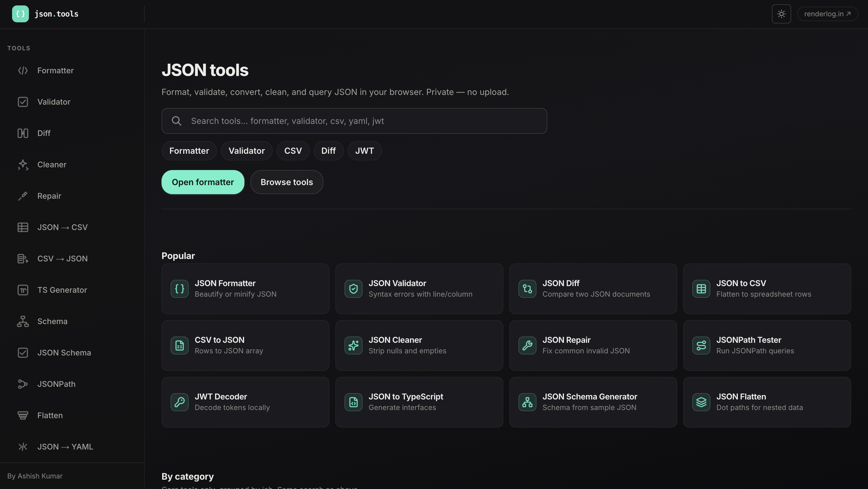Viewport: 868px width, 489px height.
Task: Click the JSON → YAML asterisk icon in sidebar
Action: [23, 446]
